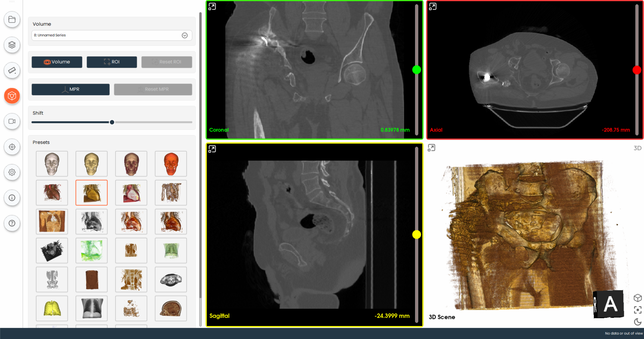Click the Shift slider handle
Viewport: 644px width, 339px height.
112,122
